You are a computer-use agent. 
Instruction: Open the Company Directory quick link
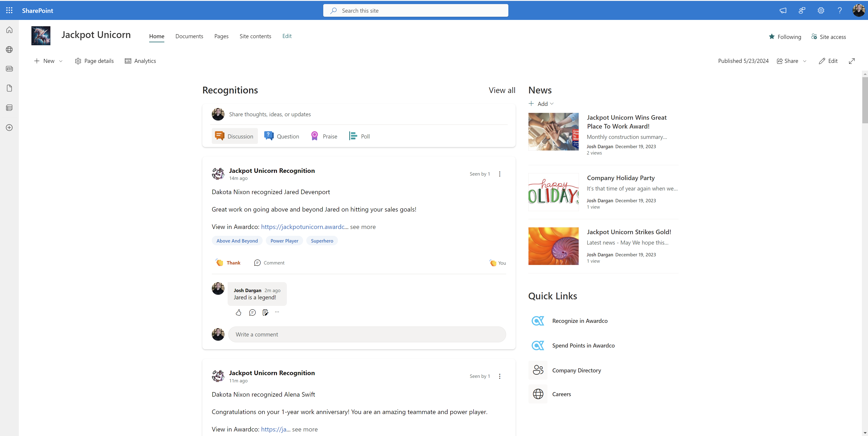click(x=576, y=370)
